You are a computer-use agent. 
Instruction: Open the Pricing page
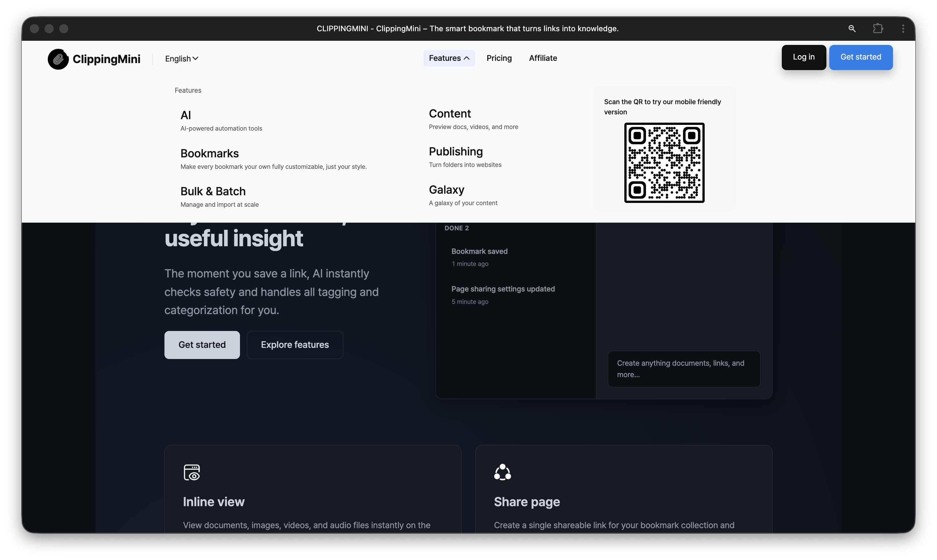point(499,58)
